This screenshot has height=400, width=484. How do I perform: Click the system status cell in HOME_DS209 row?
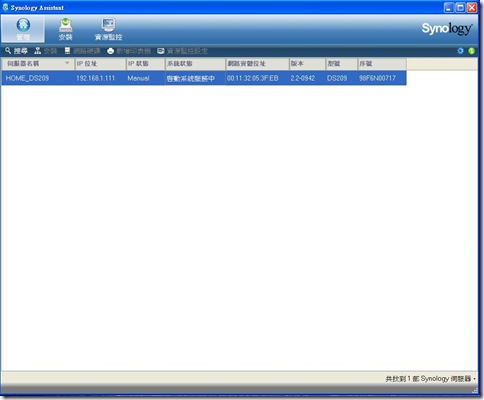point(195,78)
